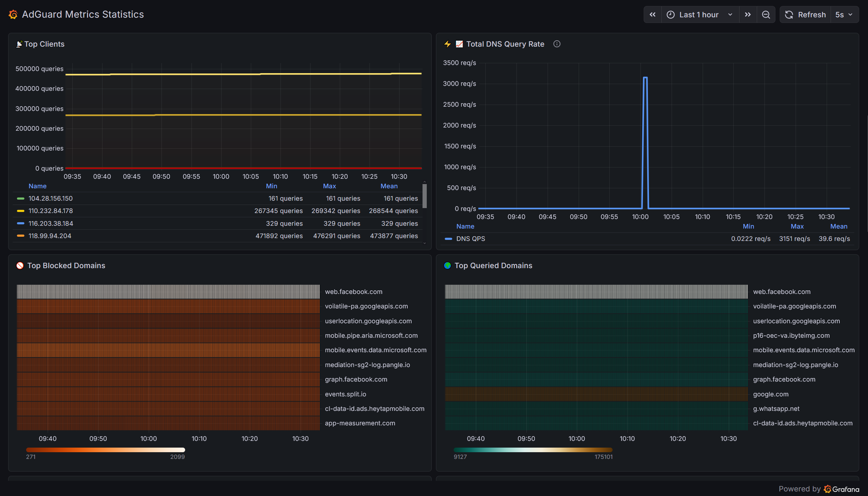Click the 0.0222 req/s min value

751,238
